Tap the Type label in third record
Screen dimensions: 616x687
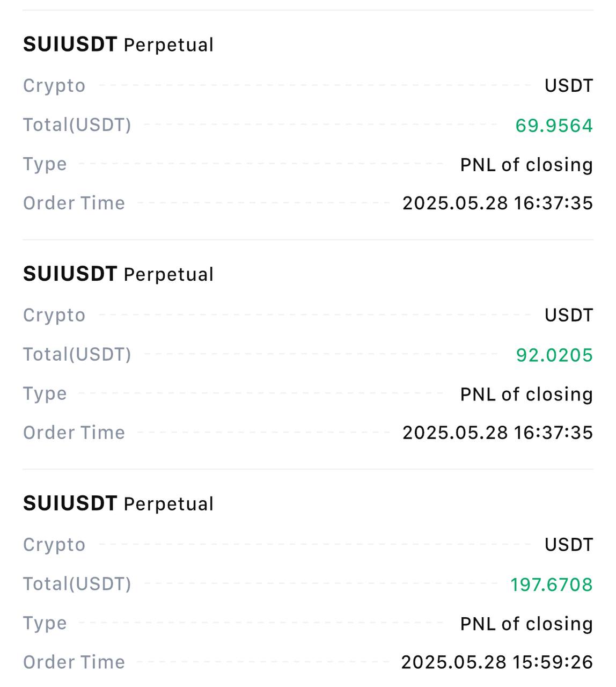45,624
